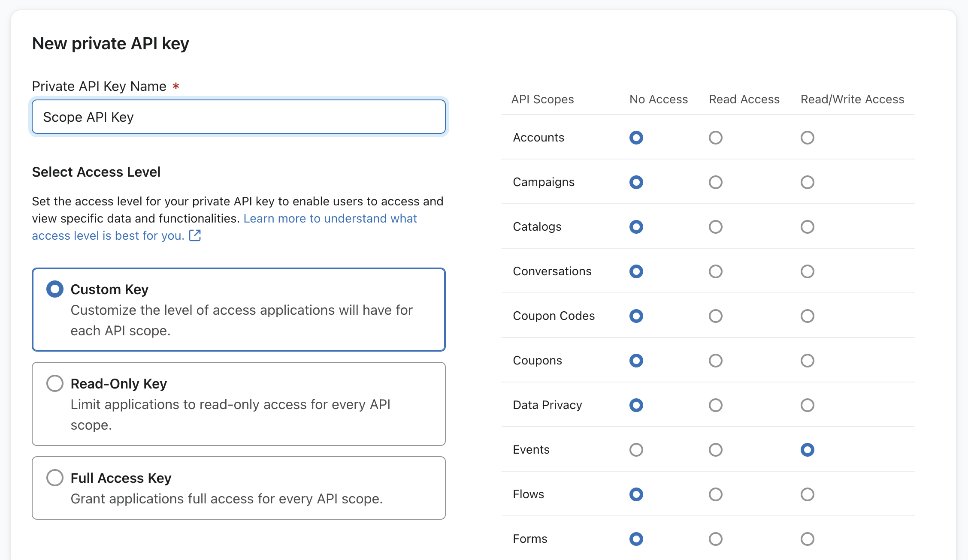Set Data Privacy scope to Read Access

coord(715,405)
